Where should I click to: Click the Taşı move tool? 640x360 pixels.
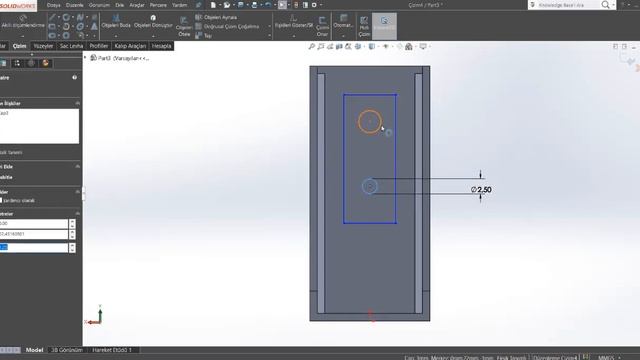pyautogui.click(x=203, y=36)
